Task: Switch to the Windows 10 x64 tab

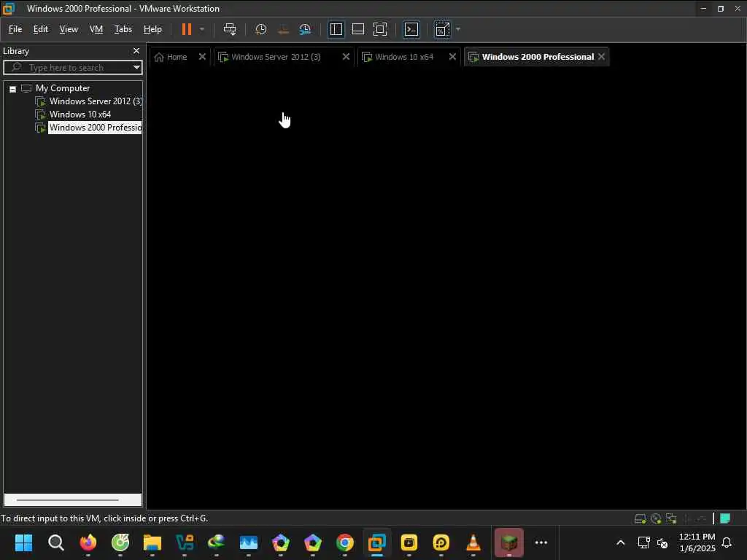Action: pyautogui.click(x=404, y=57)
